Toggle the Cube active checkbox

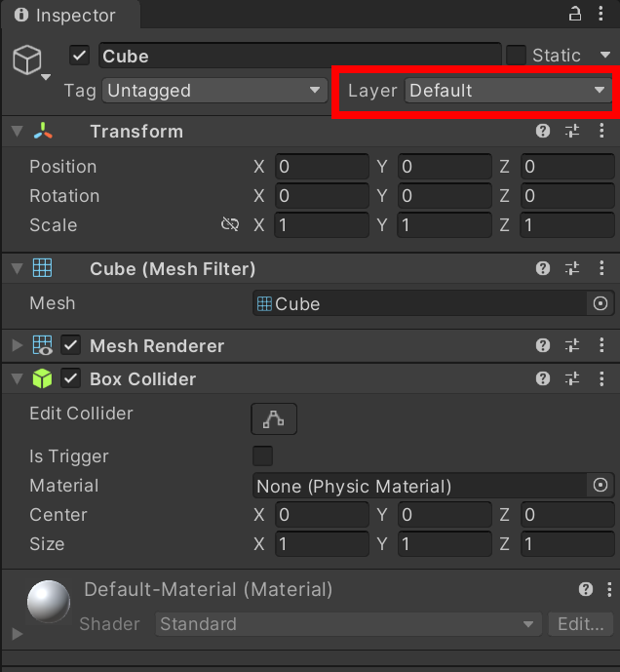pos(79,56)
